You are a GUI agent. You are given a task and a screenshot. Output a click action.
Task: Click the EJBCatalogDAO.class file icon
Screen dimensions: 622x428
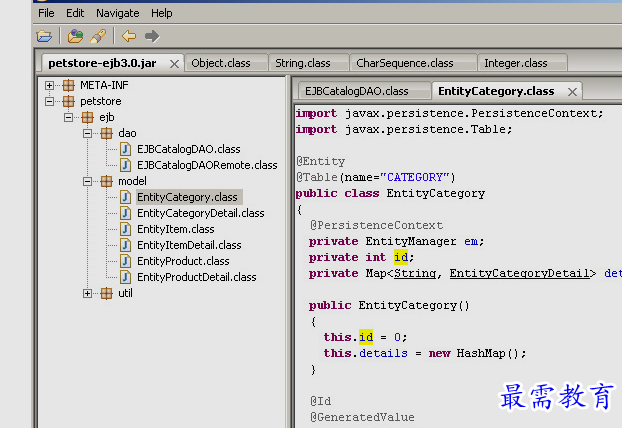tap(125, 149)
